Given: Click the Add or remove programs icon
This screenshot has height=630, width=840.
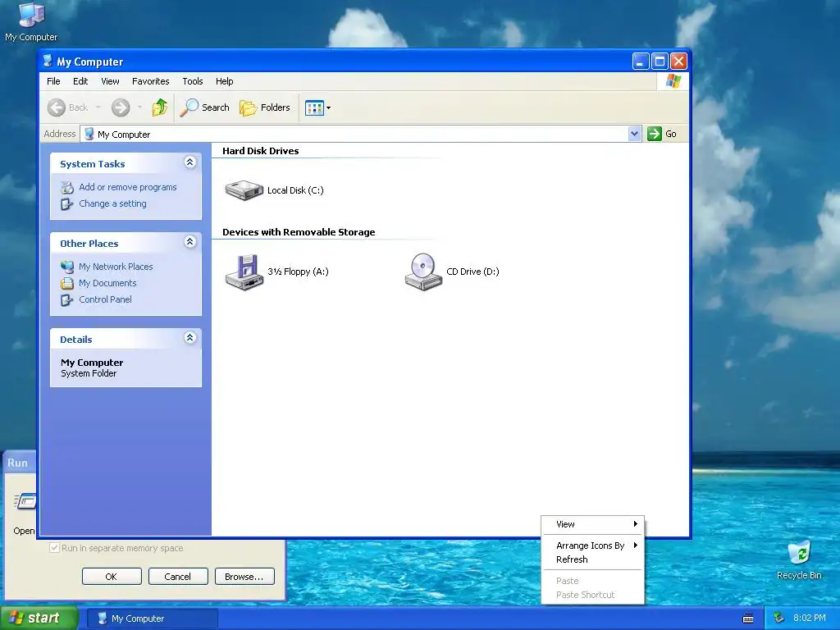Looking at the screenshot, I should pyautogui.click(x=67, y=188).
